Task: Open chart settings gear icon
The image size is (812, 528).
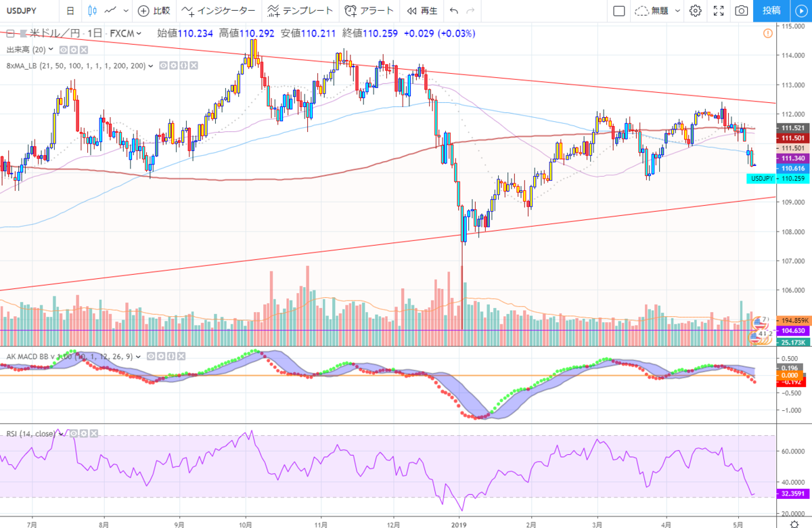Action: point(696,11)
